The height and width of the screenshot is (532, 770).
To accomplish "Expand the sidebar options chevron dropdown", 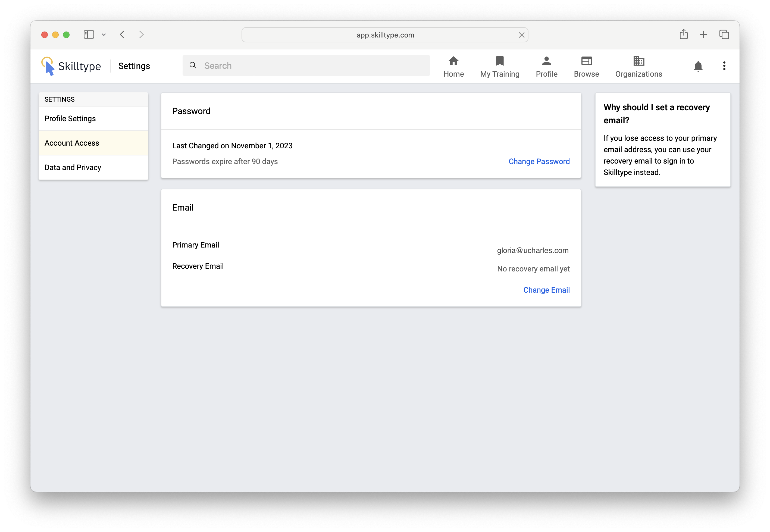I will click(x=104, y=35).
